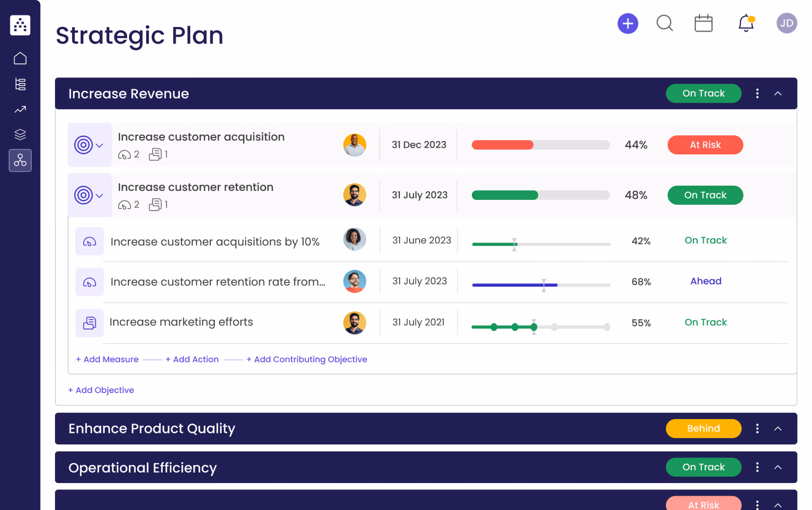This screenshot has width=812, height=510.
Task: Expand the Enhance Product Quality section
Action: click(778, 428)
